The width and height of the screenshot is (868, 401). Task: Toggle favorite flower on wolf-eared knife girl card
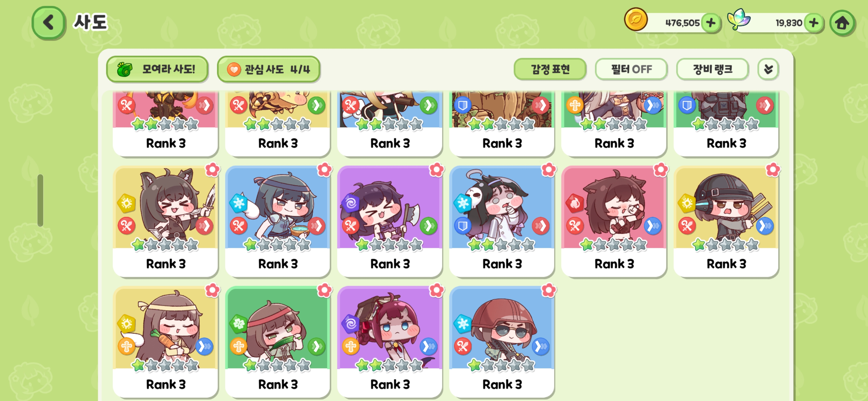tap(212, 170)
